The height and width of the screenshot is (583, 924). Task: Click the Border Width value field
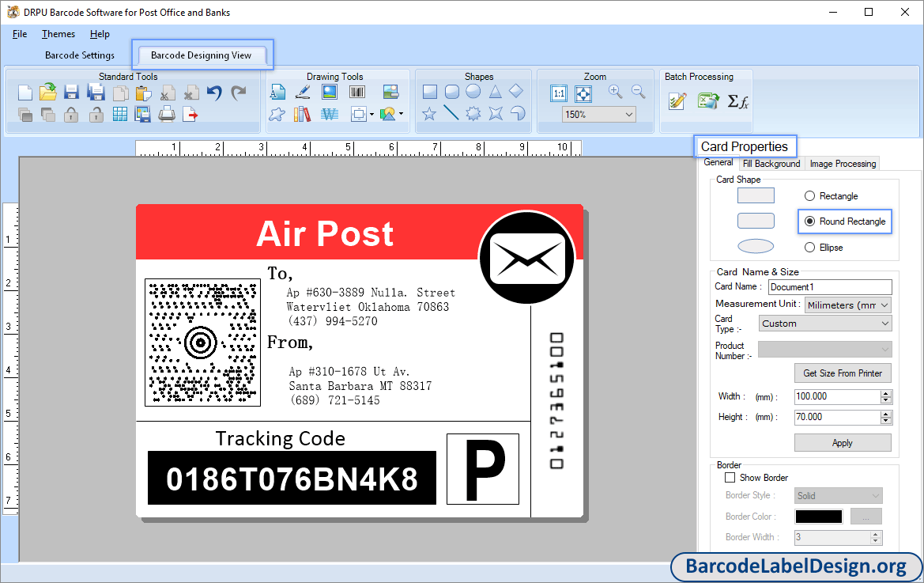pyautogui.click(x=832, y=537)
